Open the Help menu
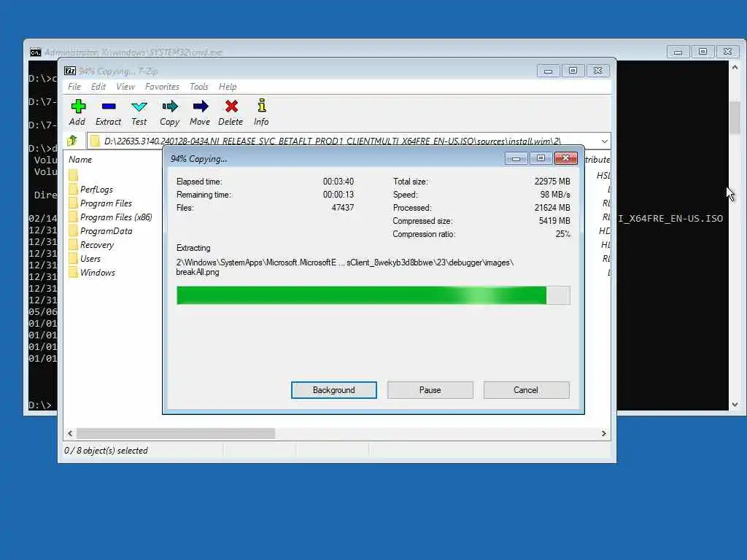 tap(228, 87)
